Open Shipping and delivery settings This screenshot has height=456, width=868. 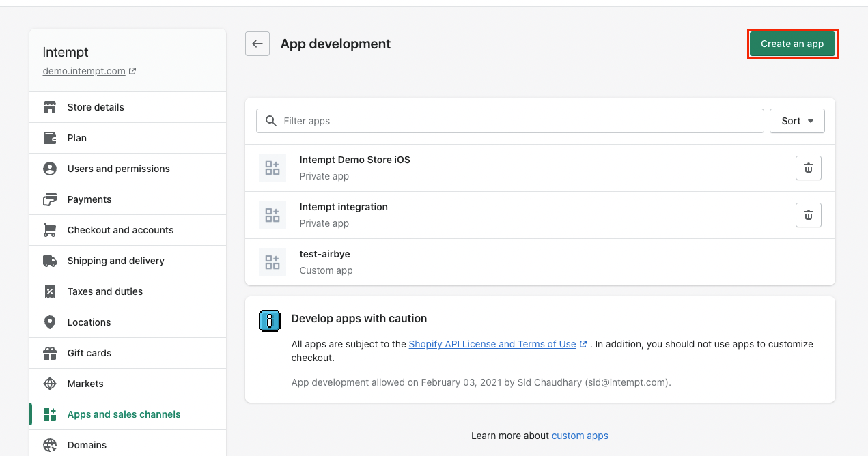click(x=128, y=261)
